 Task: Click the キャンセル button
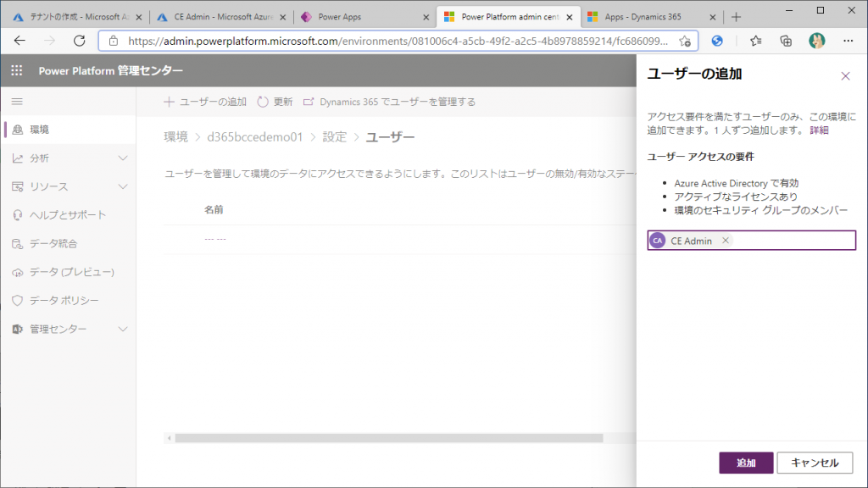pos(815,463)
